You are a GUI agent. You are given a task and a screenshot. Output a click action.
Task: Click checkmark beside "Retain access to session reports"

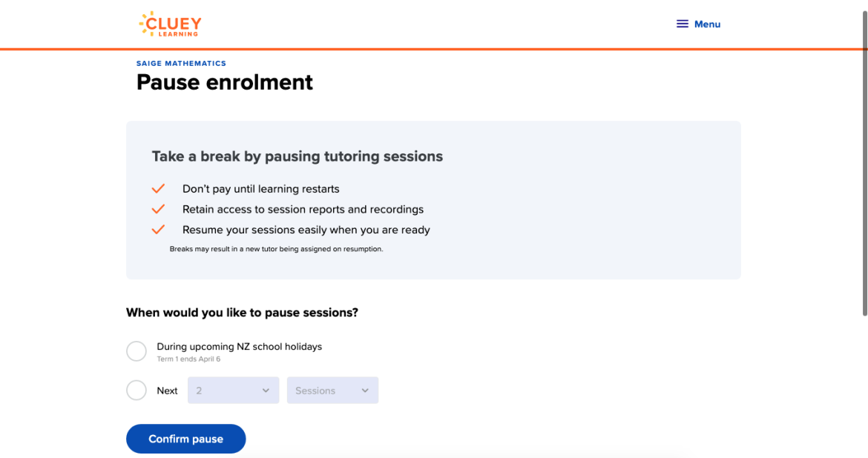[x=158, y=209]
